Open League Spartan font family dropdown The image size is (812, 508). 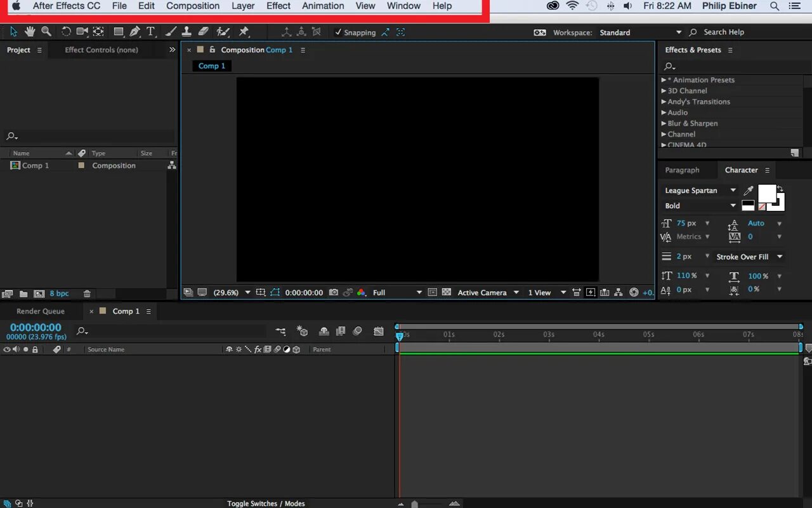(700, 190)
